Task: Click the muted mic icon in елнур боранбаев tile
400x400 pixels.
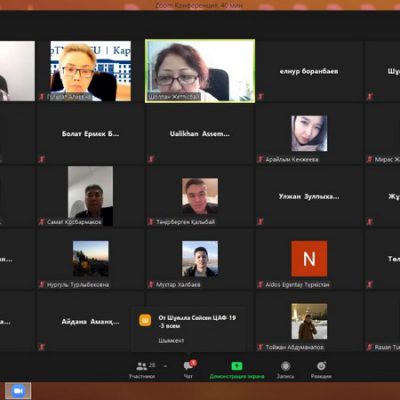Action: [261, 97]
